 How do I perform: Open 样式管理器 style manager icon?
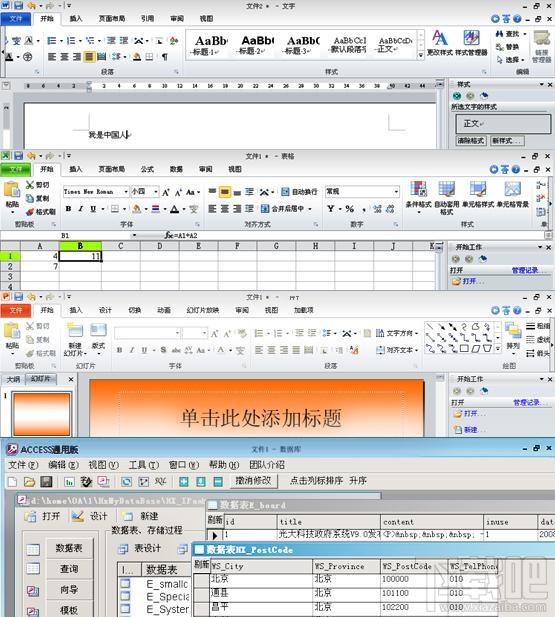coord(471,42)
